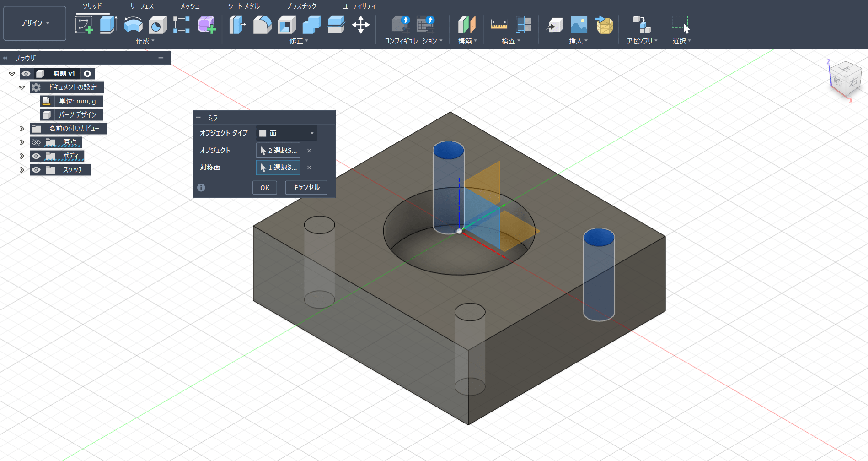
Task: Click the Insert Mesh icon
Action: click(x=604, y=25)
